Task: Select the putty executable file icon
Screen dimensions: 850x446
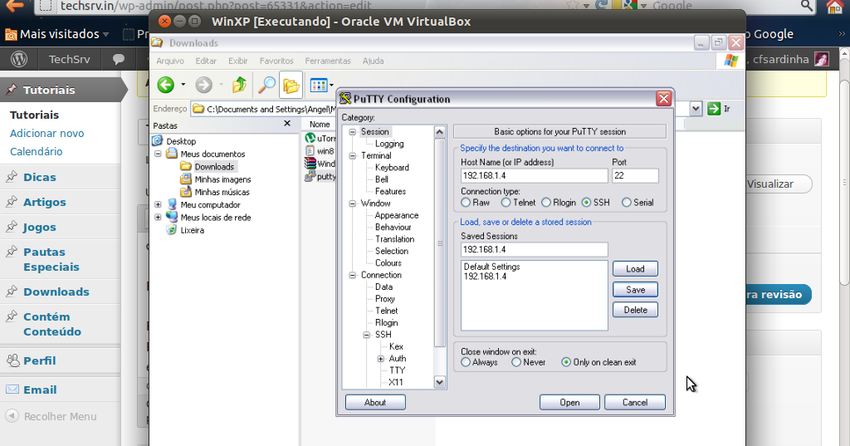Action: [x=310, y=176]
